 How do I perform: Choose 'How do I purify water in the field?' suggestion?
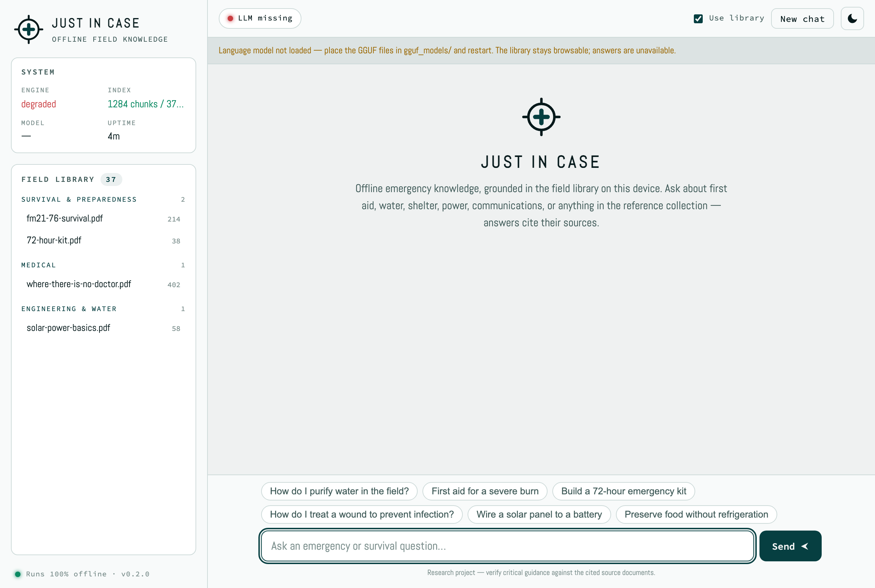point(339,491)
